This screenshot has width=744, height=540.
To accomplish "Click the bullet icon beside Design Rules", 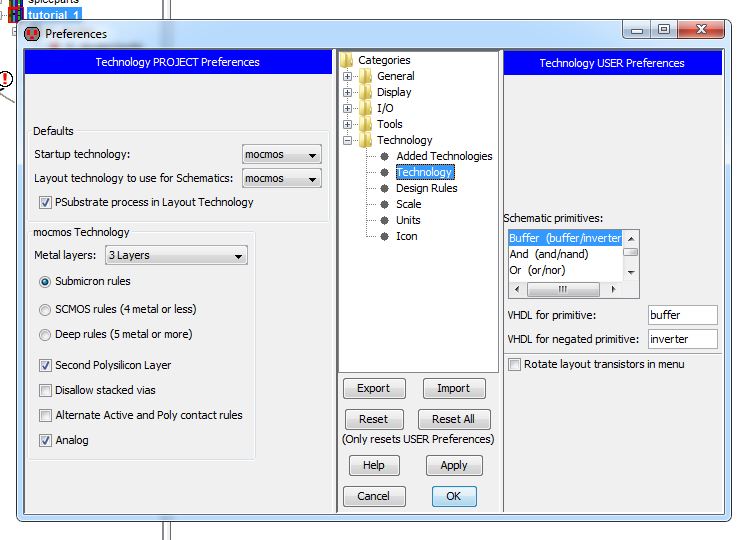I will (385, 188).
